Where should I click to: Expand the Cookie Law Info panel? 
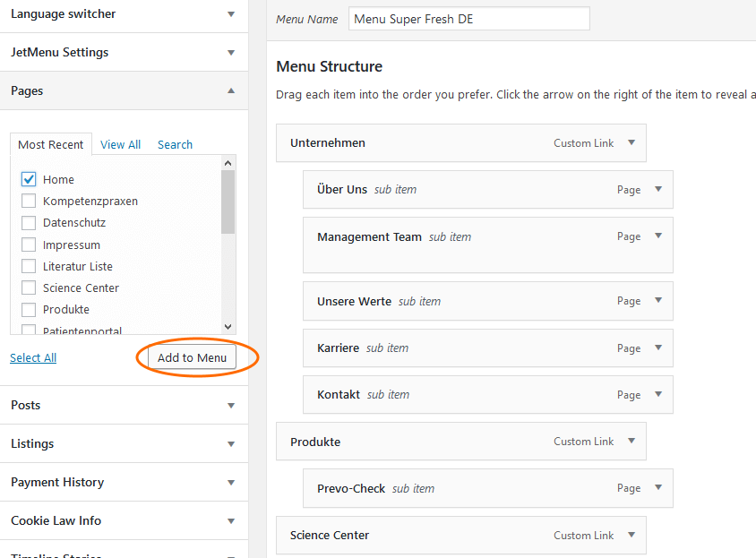click(231, 521)
